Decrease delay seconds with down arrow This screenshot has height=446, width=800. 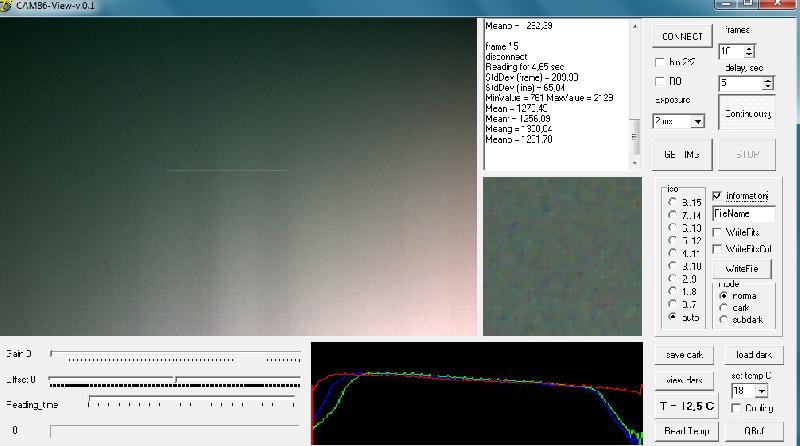[768, 86]
